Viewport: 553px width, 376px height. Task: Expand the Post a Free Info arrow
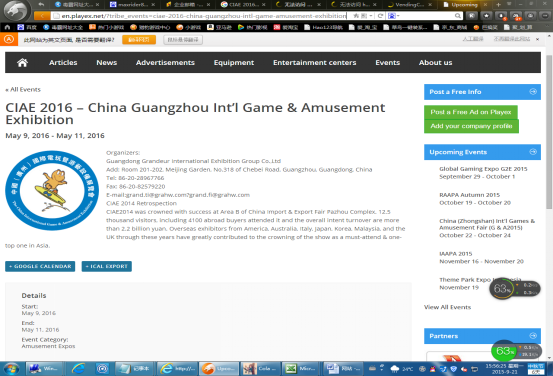click(x=533, y=92)
